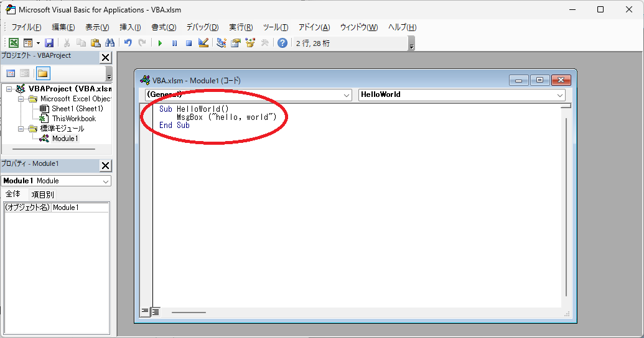This screenshot has width=644, height=338.
Task: Open the ツール(T) menu
Action: [x=276, y=27]
